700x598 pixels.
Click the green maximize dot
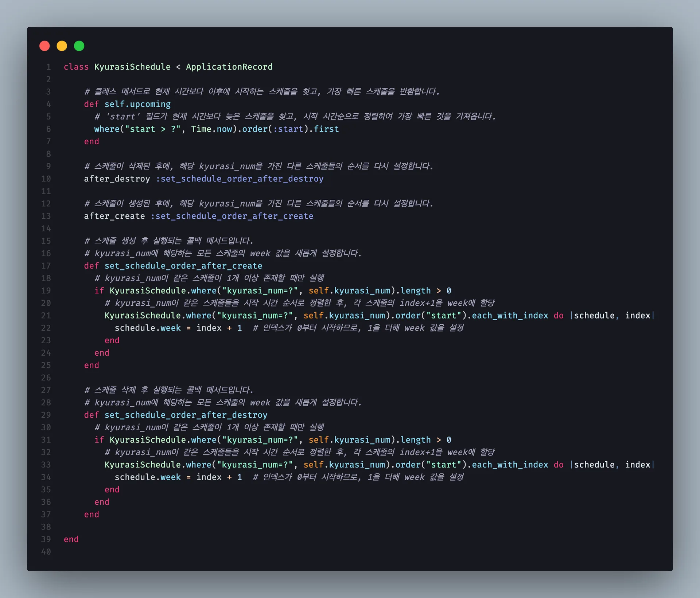coord(79,46)
